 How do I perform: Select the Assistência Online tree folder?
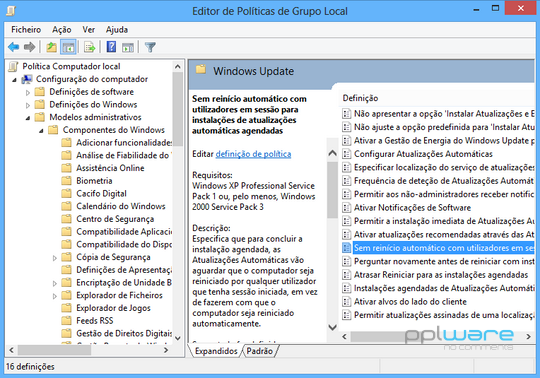point(110,168)
